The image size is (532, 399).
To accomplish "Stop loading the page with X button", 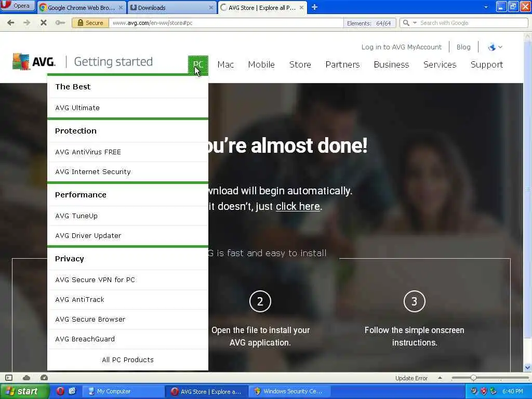I will (x=44, y=23).
